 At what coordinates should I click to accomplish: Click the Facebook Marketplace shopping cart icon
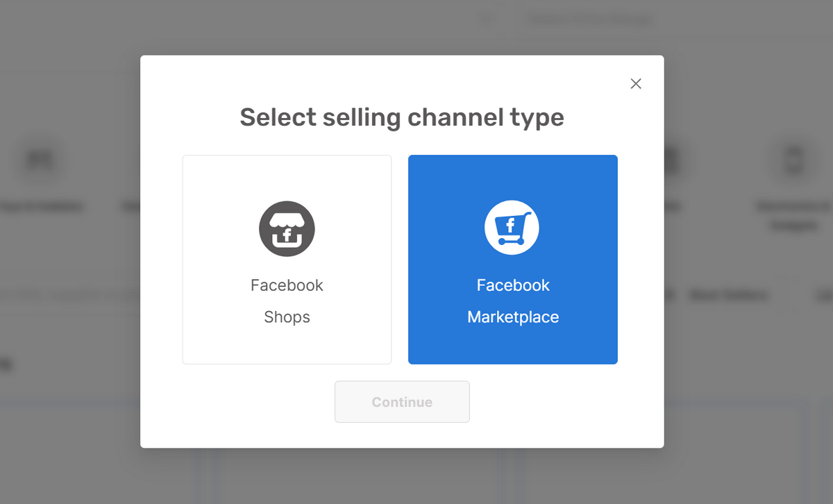512,229
